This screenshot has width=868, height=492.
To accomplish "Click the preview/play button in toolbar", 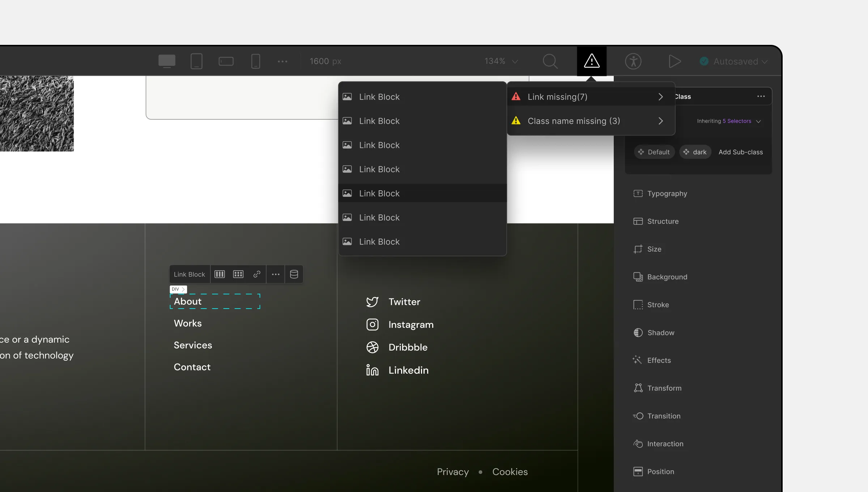I will [675, 61].
